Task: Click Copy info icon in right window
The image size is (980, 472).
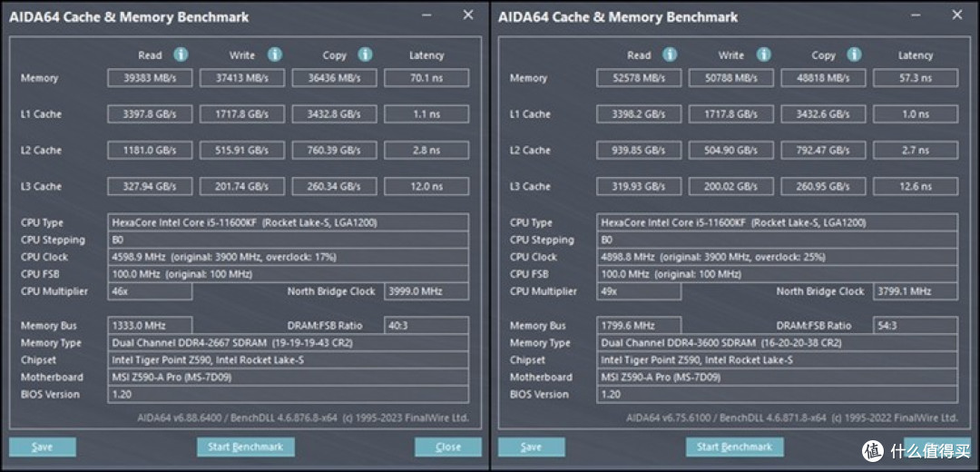Action: [x=855, y=55]
